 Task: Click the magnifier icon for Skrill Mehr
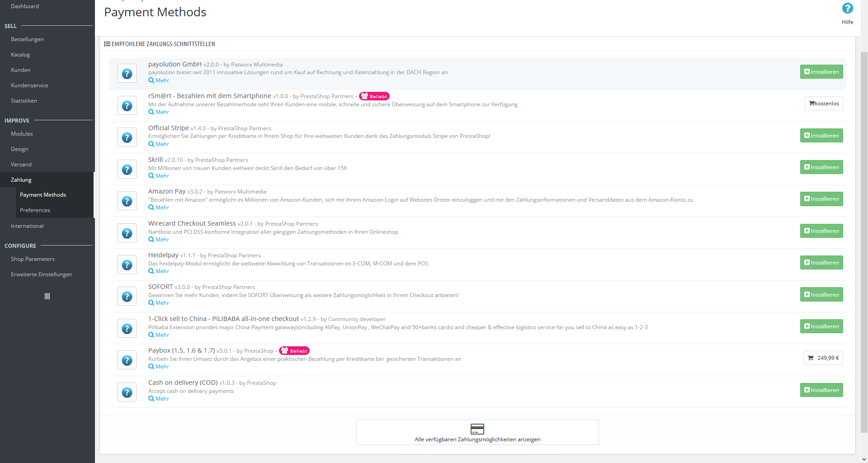click(151, 176)
